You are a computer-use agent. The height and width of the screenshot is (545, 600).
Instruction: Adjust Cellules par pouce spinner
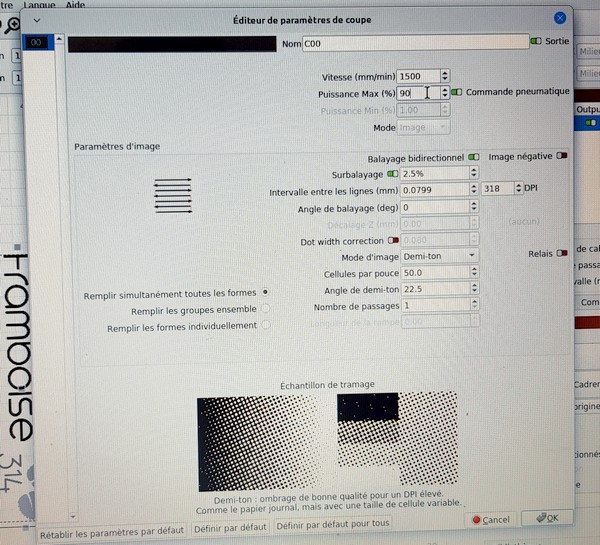point(474,272)
